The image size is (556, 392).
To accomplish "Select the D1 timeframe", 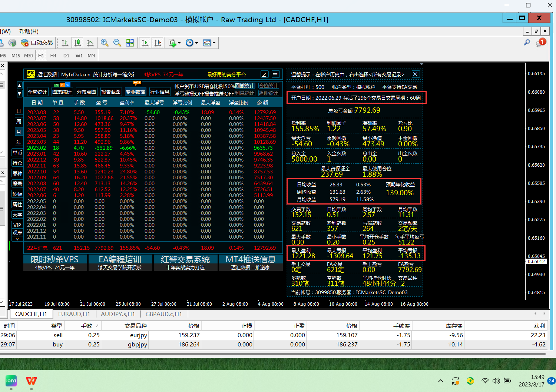I will [x=66, y=56].
